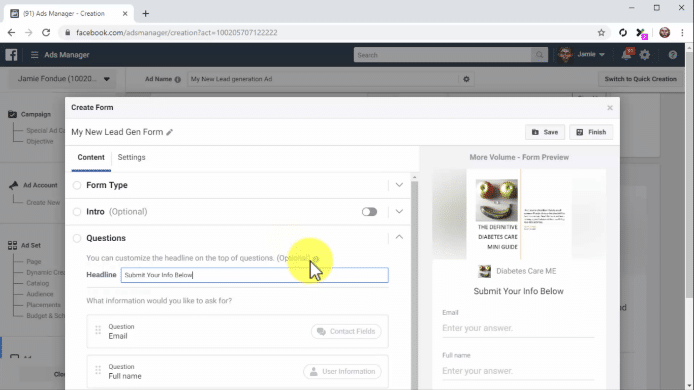Select the Form Type section circle
This screenshot has height=390, width=694.
[77, 185]
